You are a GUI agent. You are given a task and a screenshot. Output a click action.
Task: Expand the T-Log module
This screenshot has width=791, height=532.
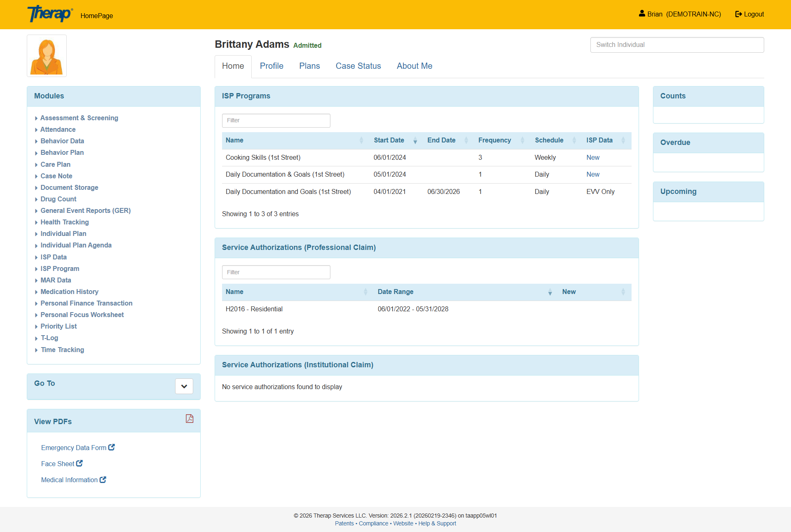click(49, 338)
